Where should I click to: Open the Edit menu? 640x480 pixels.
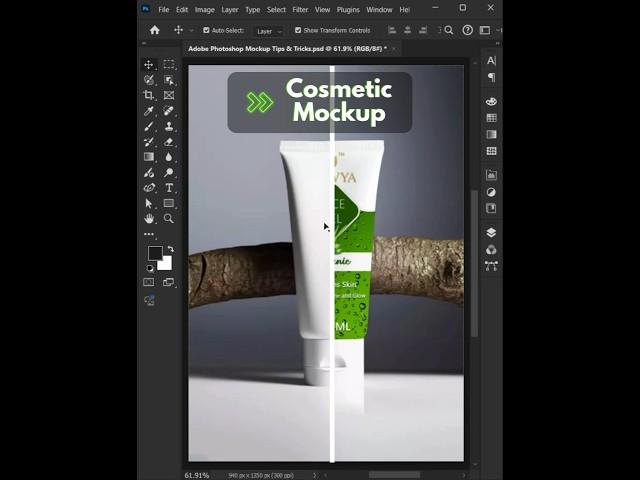click(x=182, y=10)
